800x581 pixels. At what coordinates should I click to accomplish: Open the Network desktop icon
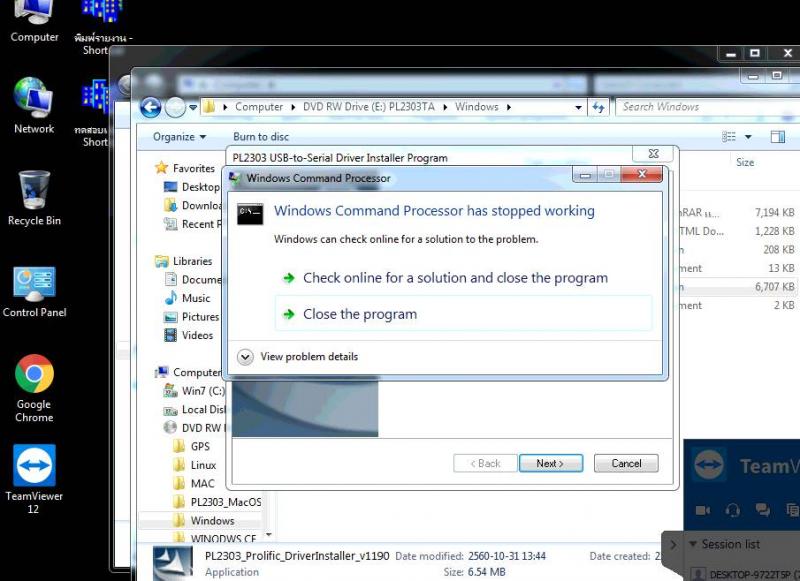(34, 106)
